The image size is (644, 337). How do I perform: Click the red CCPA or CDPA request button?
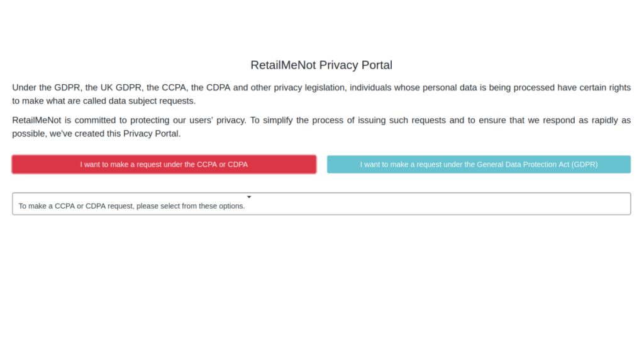click(x=164, y=165)
